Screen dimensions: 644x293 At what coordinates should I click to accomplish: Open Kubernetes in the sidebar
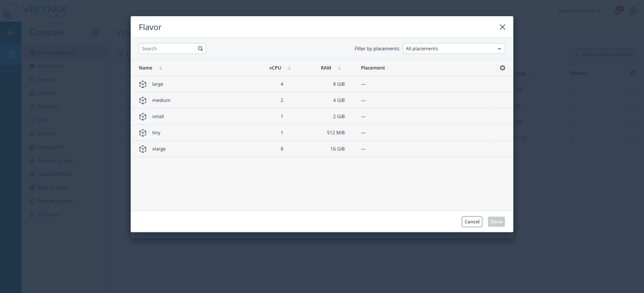click(x=65, y=66)
